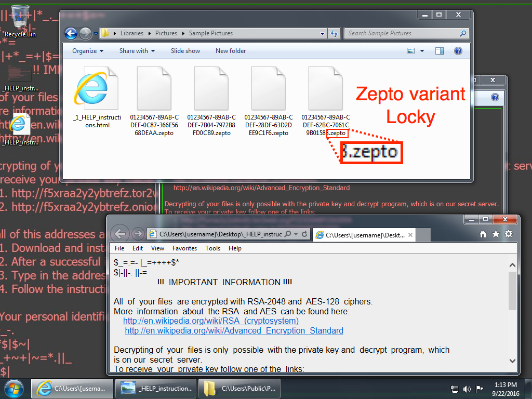Switch to the C:\Users\[username]\Deskt... tab

(363, 235)
